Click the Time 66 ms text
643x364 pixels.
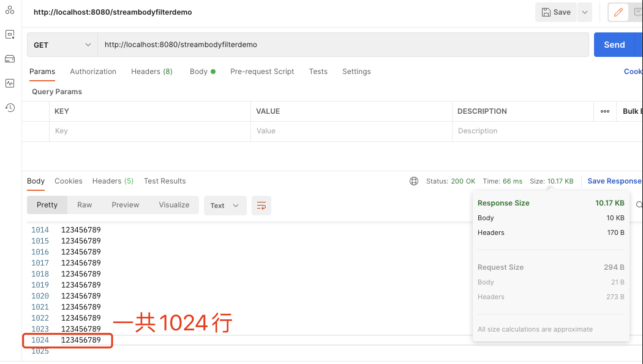(x=502, y=181)
